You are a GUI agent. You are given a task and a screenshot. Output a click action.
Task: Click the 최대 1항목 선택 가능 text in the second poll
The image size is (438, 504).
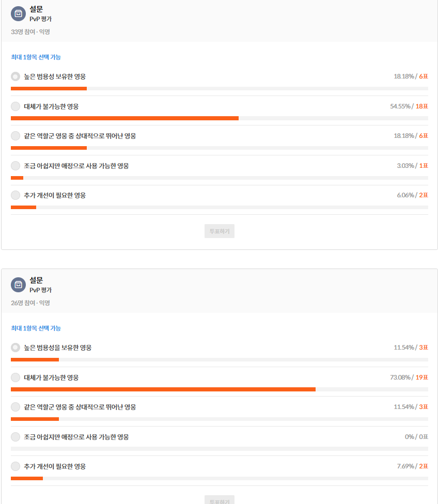tap(36, 328)
